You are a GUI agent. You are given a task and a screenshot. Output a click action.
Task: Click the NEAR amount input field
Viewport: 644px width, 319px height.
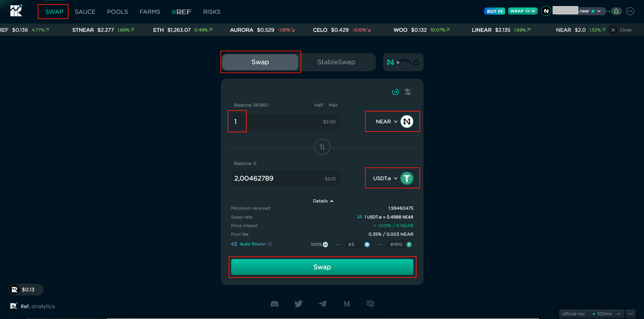[x=275, y=121]
